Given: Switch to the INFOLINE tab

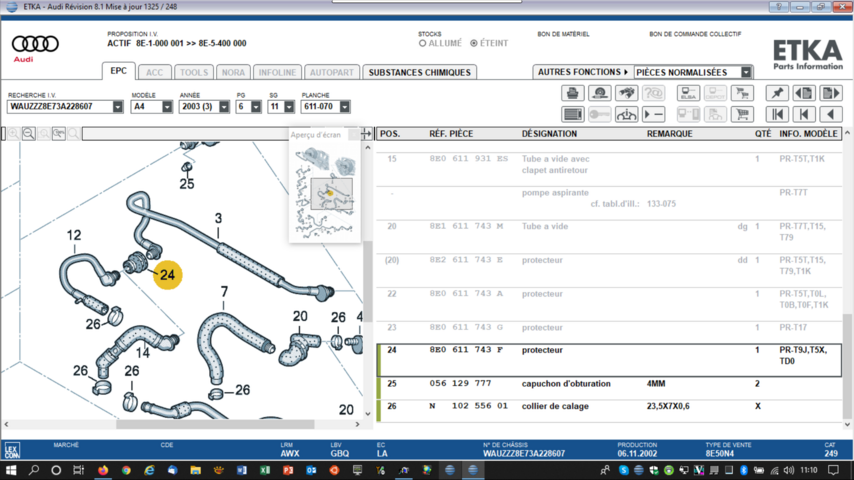Looking at the screenshot, I should [277, 72].
